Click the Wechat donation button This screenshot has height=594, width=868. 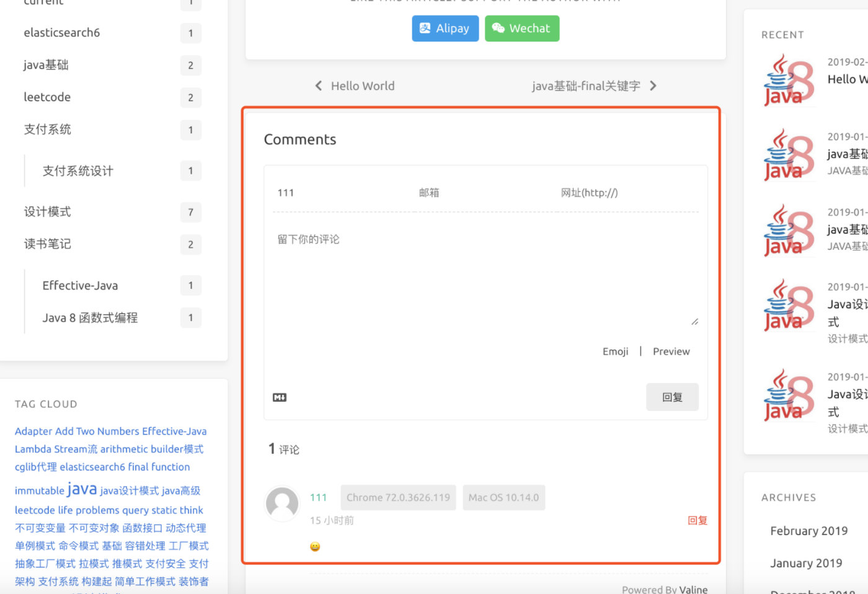[x=522, y=29]
